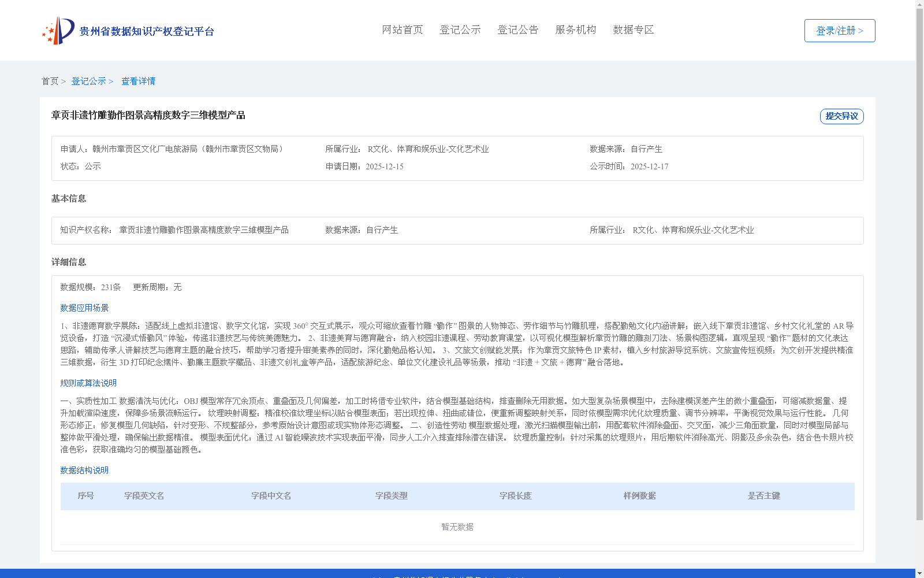Click 样例数据 column header
Viewport: 924px width, 578px height.
click(x=640, y=496)
